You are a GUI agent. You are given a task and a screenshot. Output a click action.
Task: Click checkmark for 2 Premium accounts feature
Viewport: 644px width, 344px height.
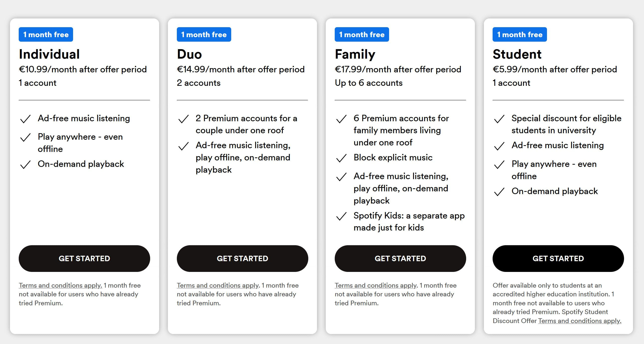pos(183,119)
